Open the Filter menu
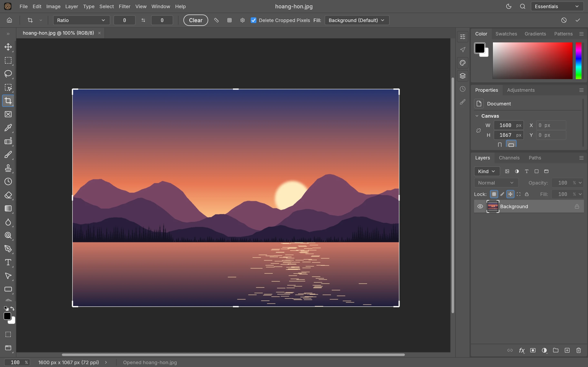This screenshot has width=588, height=367. point(124,7)
